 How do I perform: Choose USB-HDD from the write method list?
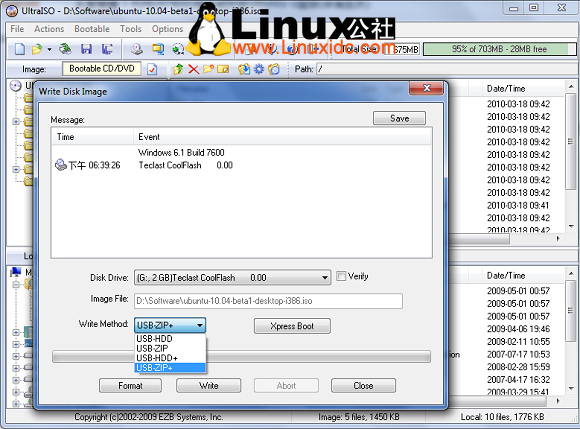[x=170, y=338]
